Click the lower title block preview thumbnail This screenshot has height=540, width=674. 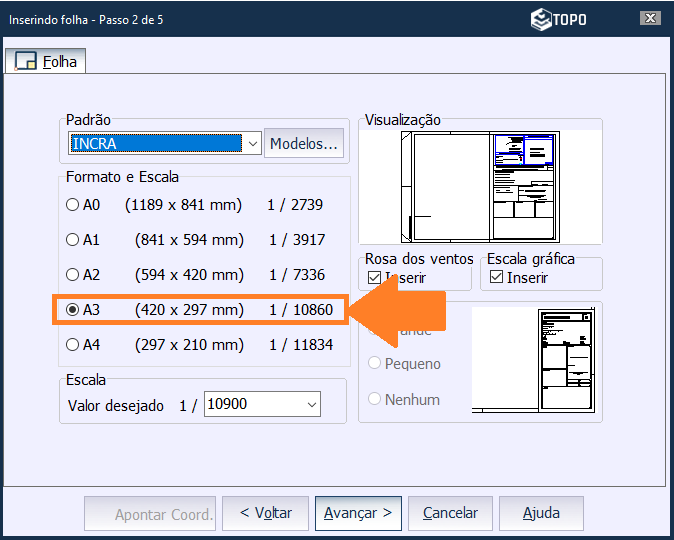tap(536, 360)
